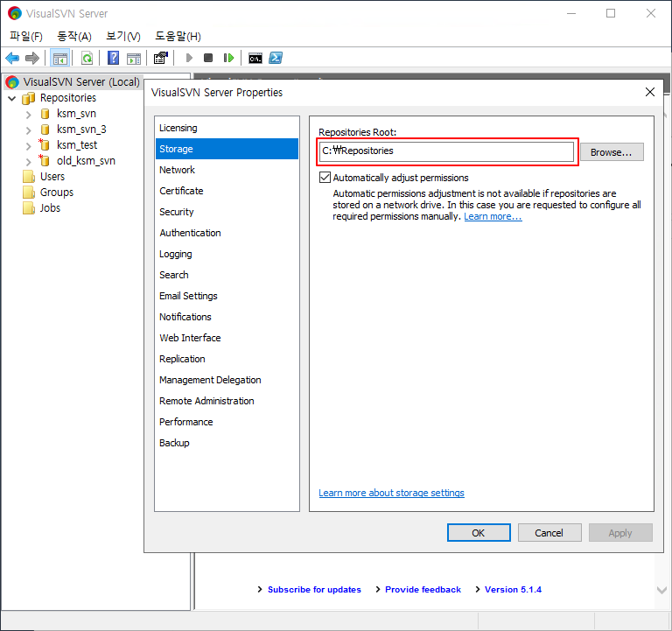Screen dimensions: 672x631
Task: Collapse the Repositories tree node
Action: click(12, 98)
